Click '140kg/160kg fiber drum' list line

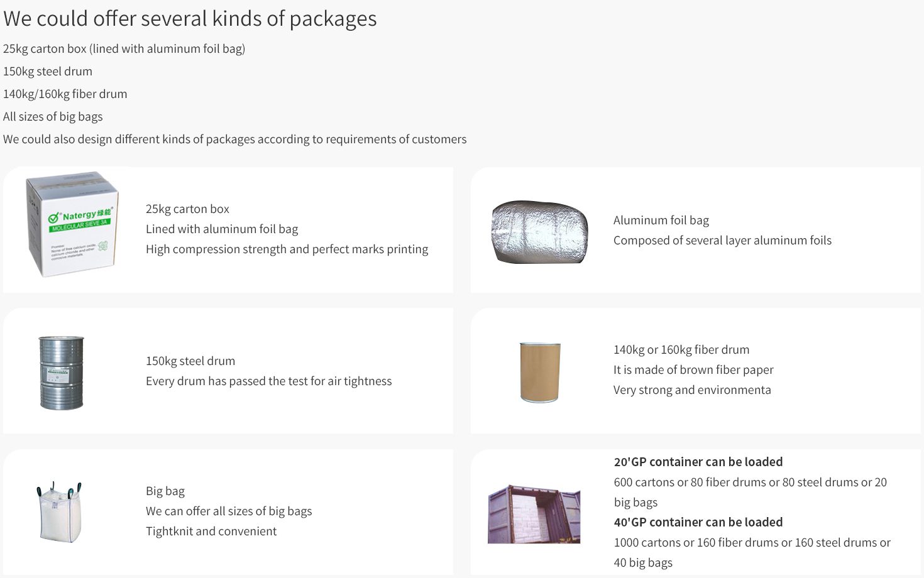(65, 94)
